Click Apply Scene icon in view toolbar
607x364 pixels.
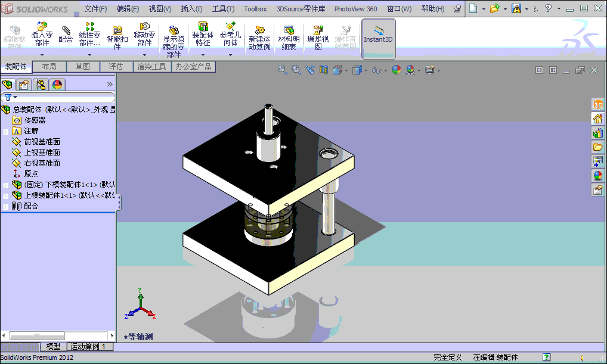coord(410,70)
